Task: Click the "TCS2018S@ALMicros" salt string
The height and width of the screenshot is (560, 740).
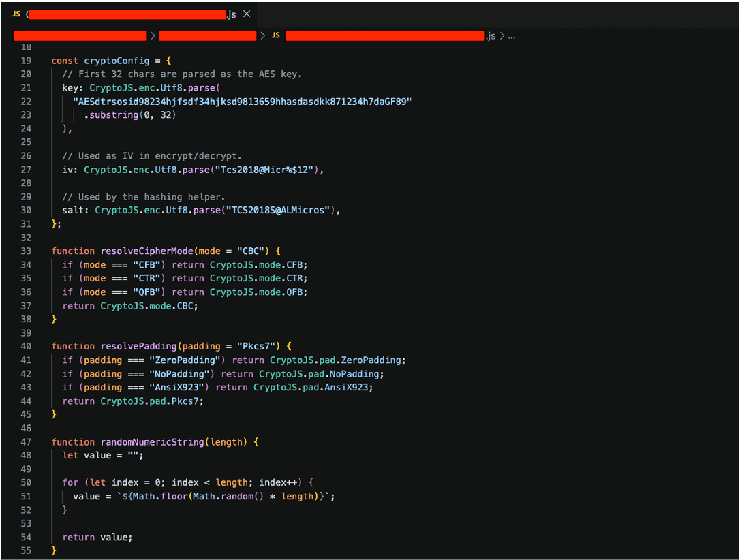Action: pos(277,211)
